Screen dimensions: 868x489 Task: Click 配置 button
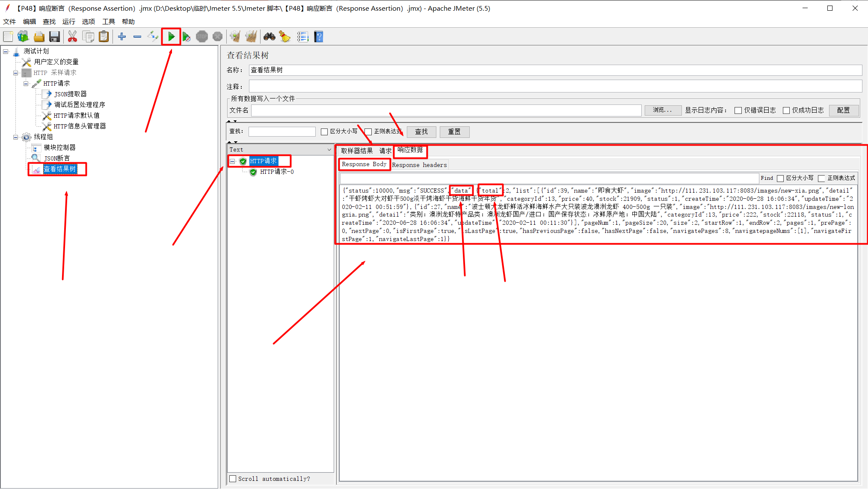[x=844, y=110]
